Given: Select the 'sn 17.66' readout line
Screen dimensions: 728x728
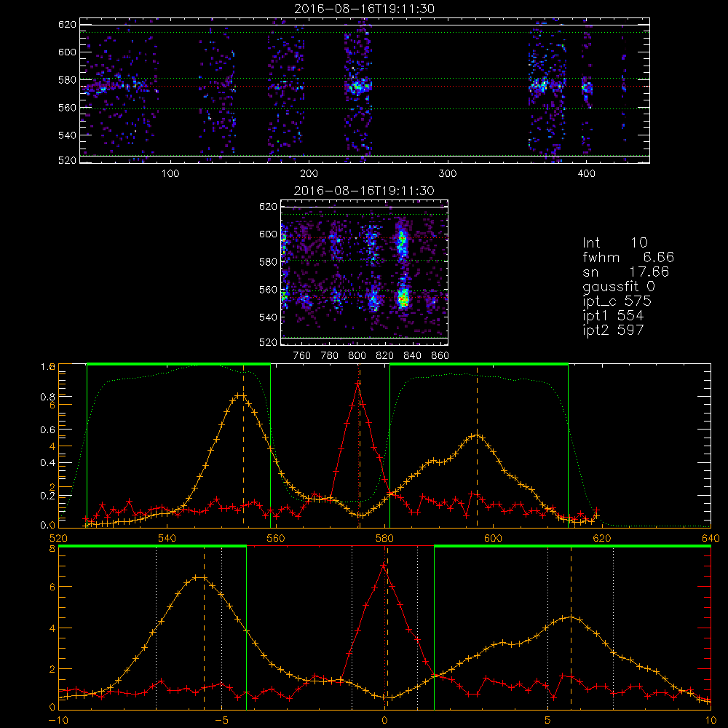Looking at the screenshot, I should [x=626, y=272].
